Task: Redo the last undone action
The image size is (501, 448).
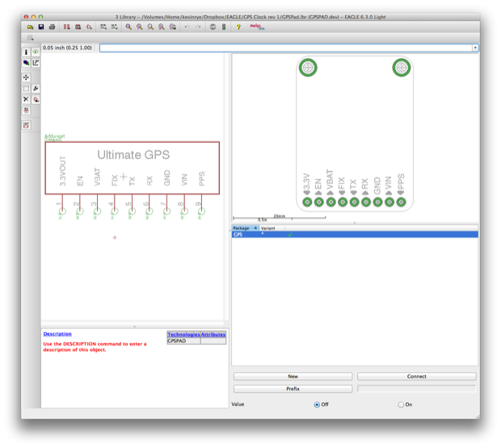Action: click(x=198, y=27)
